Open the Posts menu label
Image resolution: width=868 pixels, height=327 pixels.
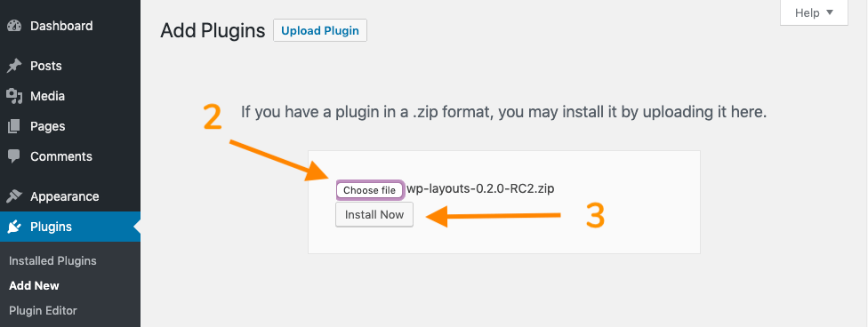click(46, 66)
